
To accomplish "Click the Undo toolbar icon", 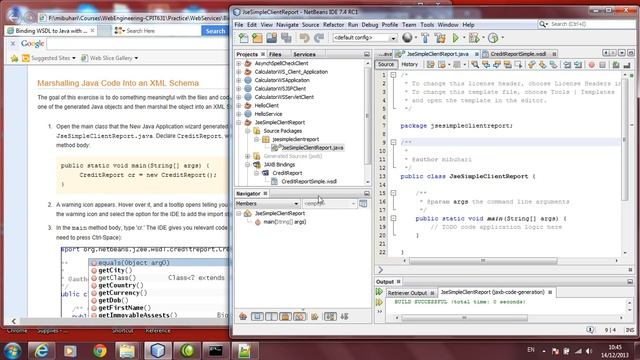I will [x=304, y=38].
